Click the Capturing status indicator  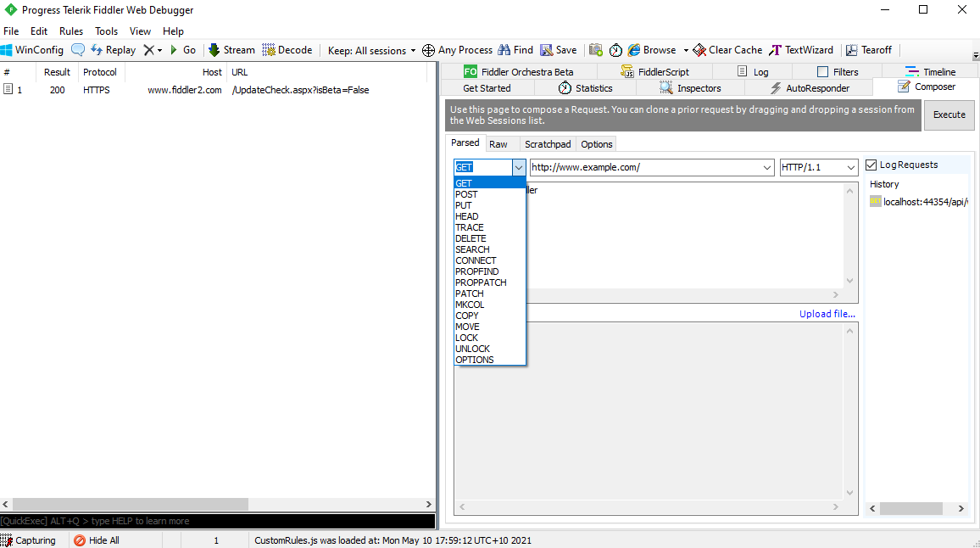[x=29, y=540]
